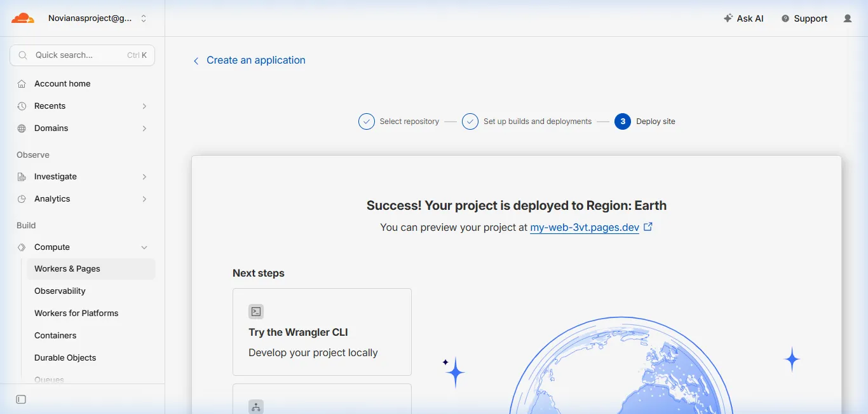Click Develop your project locally text
Screen dimensions: 868x414
pos(313,353)
